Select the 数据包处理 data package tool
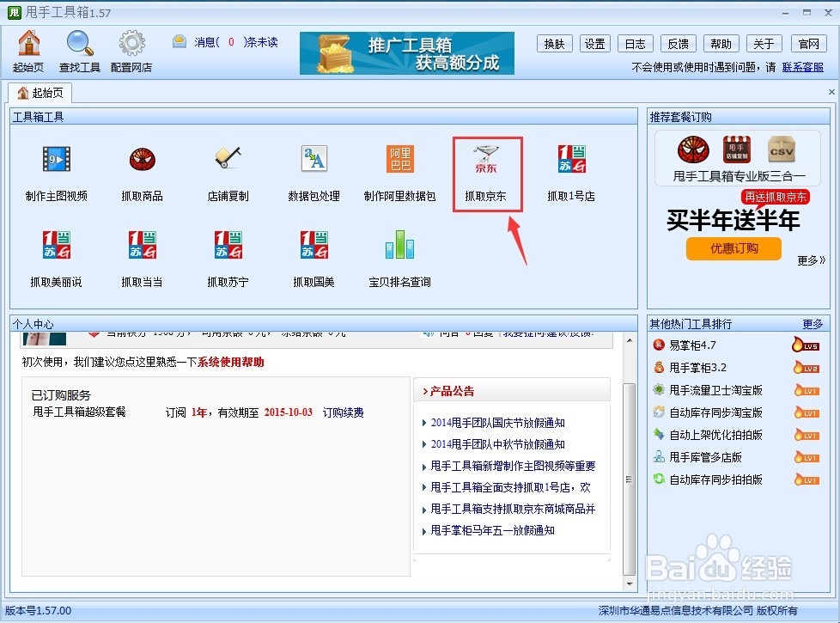 pyautogui.click(x=313, y=168)
